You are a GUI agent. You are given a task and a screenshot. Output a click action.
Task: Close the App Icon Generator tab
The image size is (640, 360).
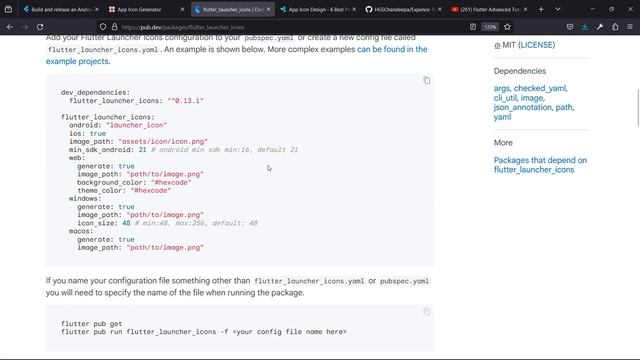[182, 9]
